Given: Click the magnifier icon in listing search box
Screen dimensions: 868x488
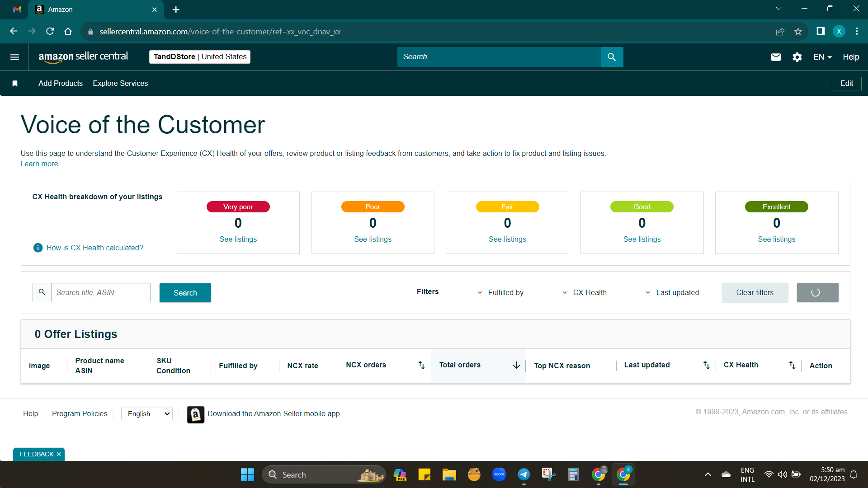Looking at the screenshot, I should [x=42, y=292].
